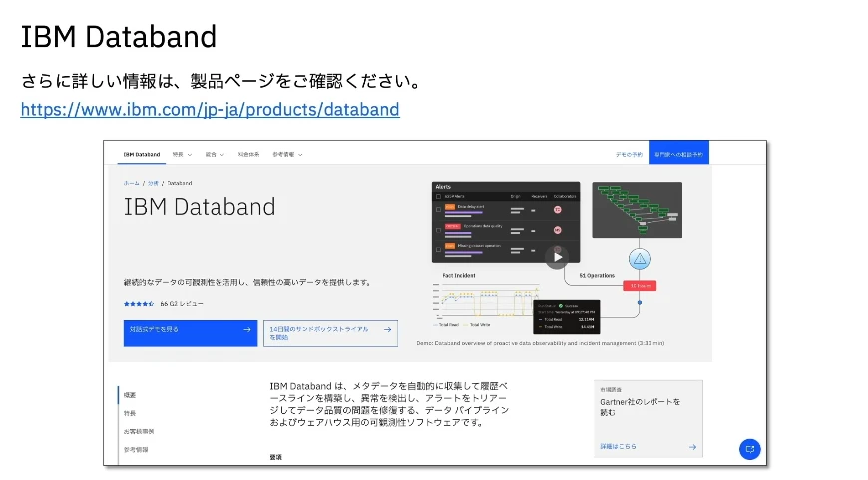The width and height of the screenshot is (868, 480).
Task: Tick the Data delay alert checkbox
Action: pyautogui.click(x=438, y=210)
